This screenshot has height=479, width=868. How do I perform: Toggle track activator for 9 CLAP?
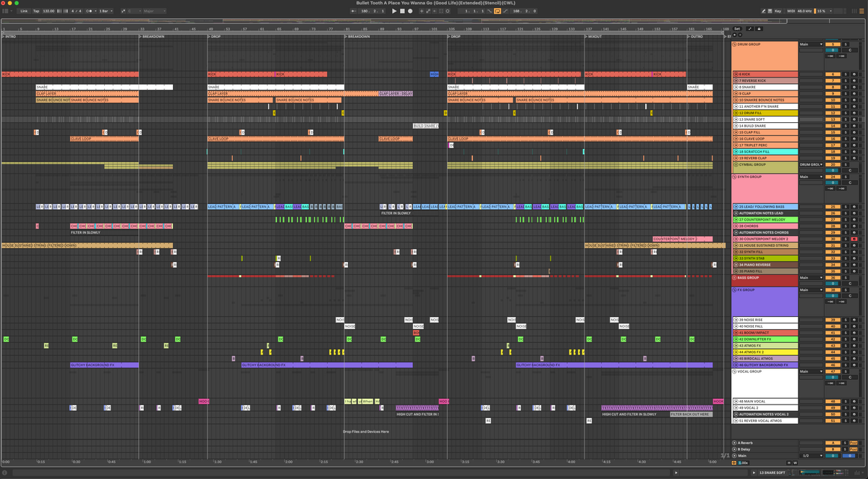833,94
